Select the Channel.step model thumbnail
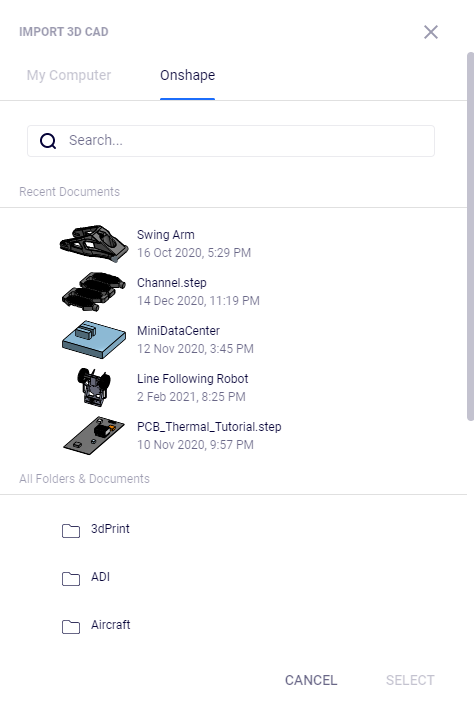This screenshot has width=474, height=713. click(94, 291)
